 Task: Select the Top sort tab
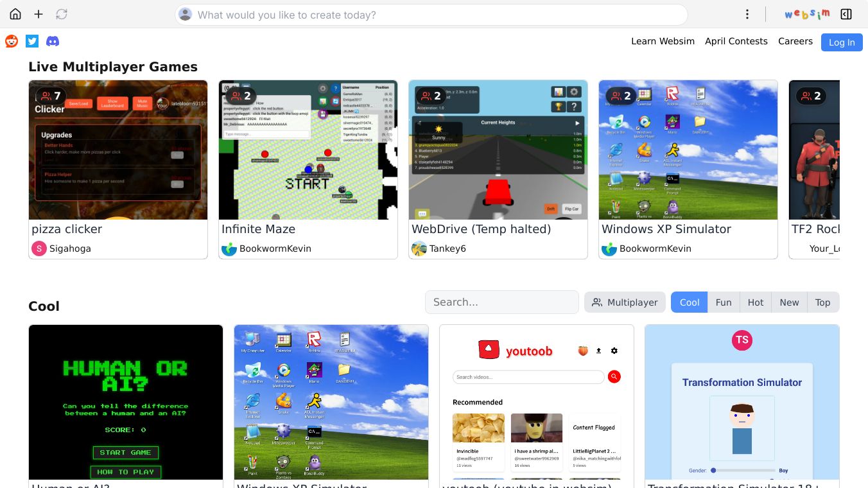[x=822, y=302]
